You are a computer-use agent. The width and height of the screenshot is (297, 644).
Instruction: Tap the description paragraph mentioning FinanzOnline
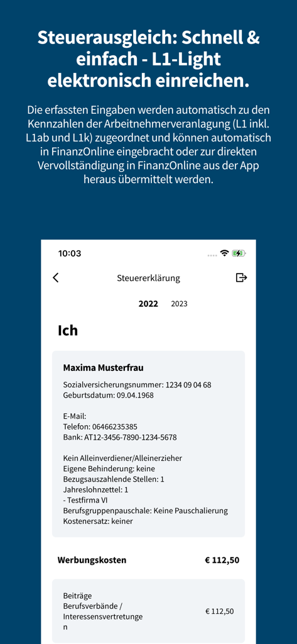[148, 145]
